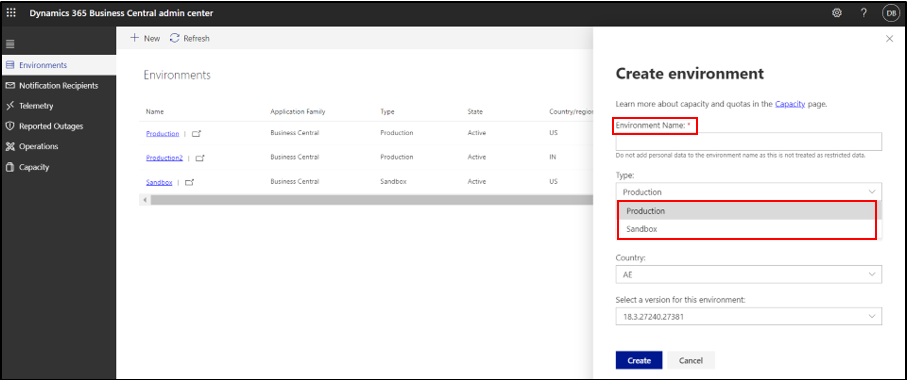The height and width of the screenshot is (380, 907).
Task: Click the Environments page heading
Action: coord(177,75)
